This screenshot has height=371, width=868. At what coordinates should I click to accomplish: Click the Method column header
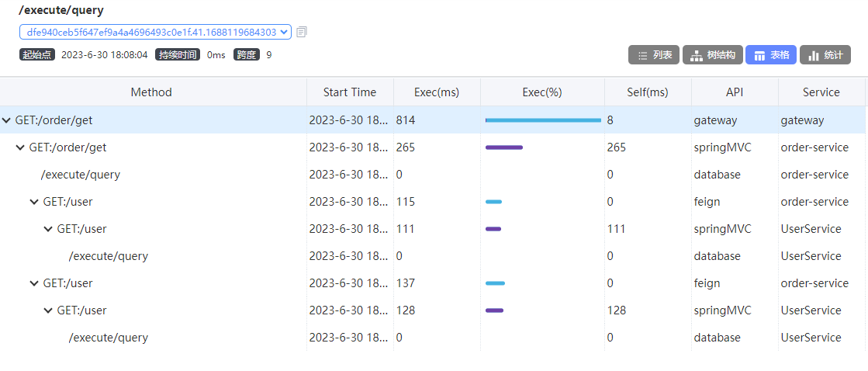pyautogui.click(x=151, y=92)
